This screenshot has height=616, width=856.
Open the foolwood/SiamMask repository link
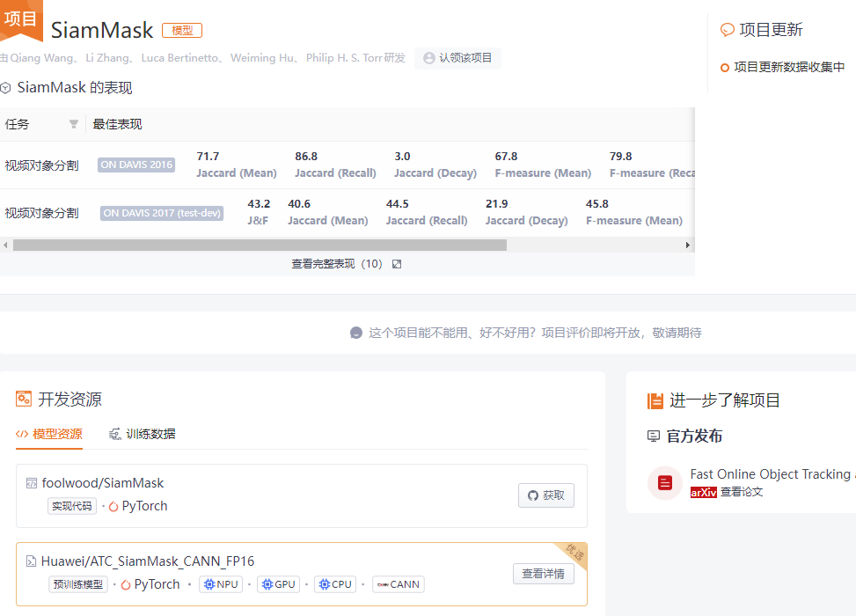(x=103, y=483)
